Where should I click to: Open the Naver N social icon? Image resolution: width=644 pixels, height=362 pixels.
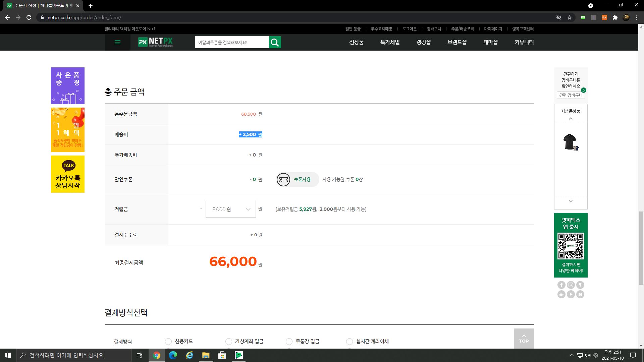(580, 294)
